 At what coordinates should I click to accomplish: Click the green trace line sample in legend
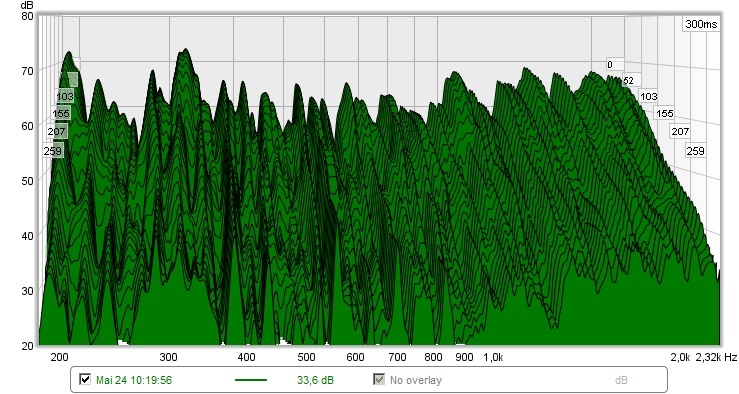point(250,380)
